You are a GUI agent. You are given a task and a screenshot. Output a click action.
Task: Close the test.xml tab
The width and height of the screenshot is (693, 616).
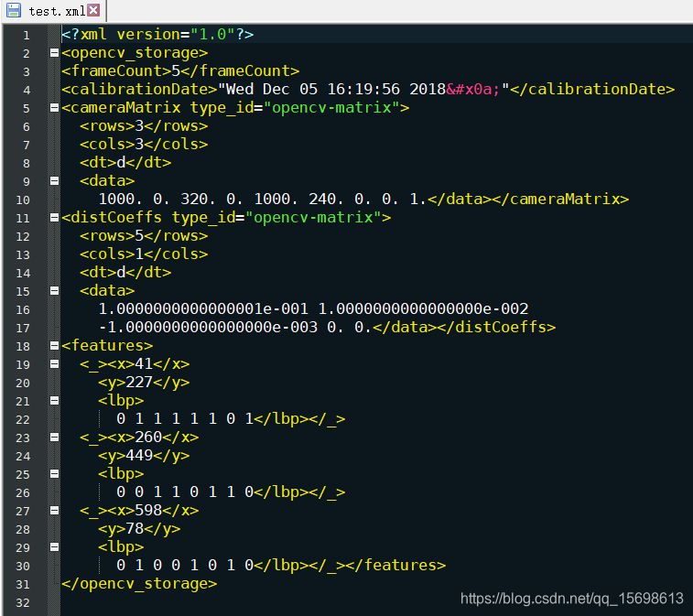(x=93, y=10)
